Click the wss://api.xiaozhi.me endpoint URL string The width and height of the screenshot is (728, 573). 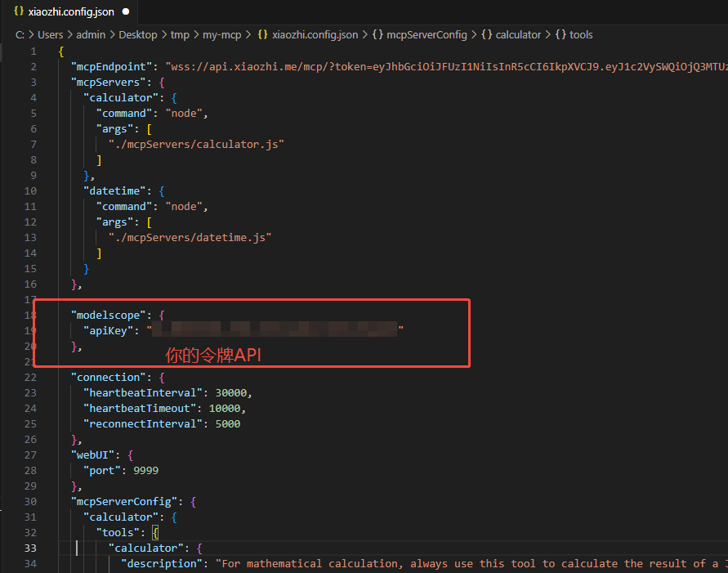[446, 67]
